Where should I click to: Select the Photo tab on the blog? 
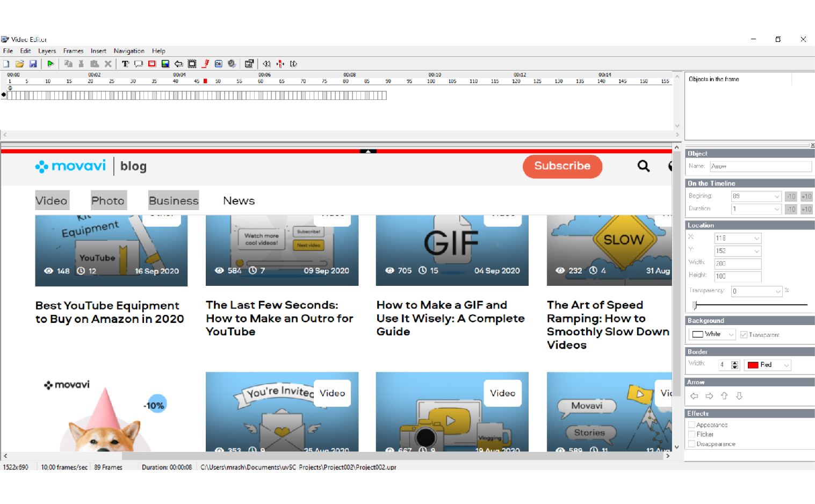pyautogui.click(x=108, y=200)
